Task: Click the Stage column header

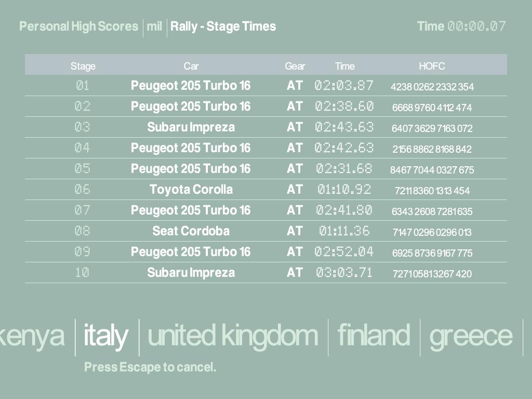Action: pos(83,66)
